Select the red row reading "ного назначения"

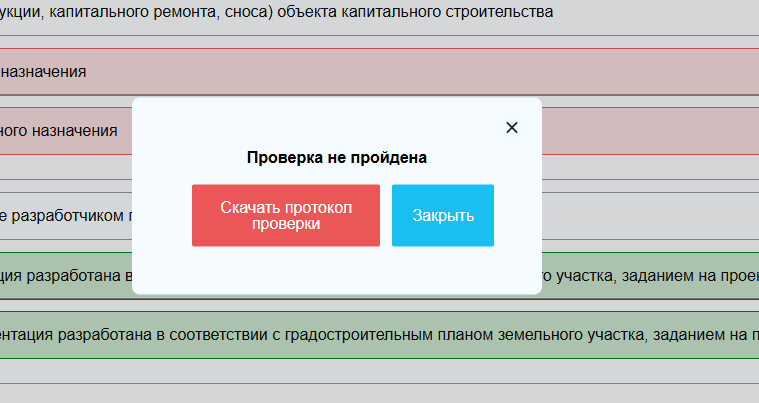[60, 131]
